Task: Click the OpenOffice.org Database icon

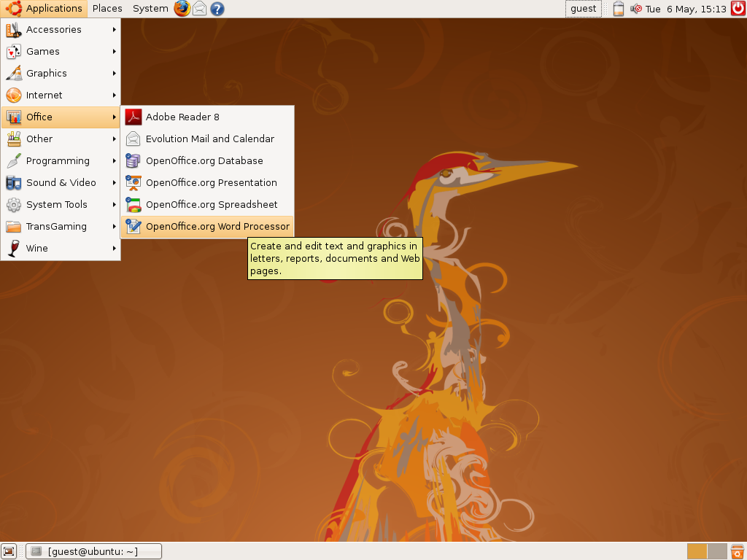Action: (x=133, y=161)
